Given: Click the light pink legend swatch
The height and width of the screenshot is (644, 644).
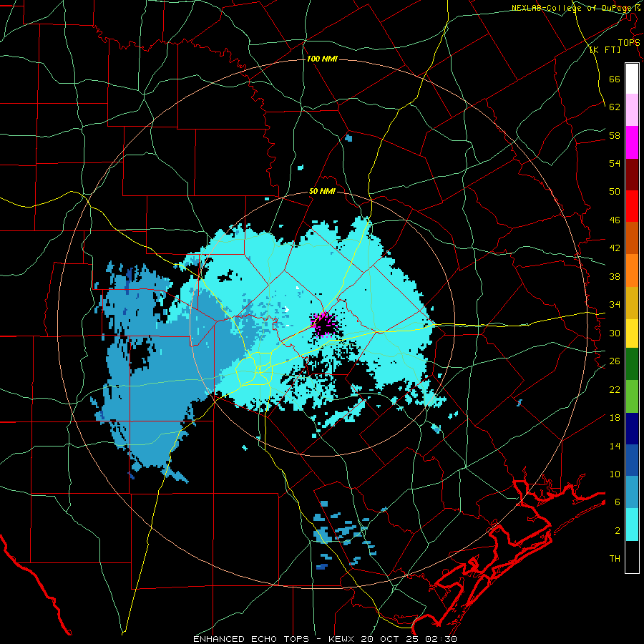Looking at the screenshot, I should 632,110.
